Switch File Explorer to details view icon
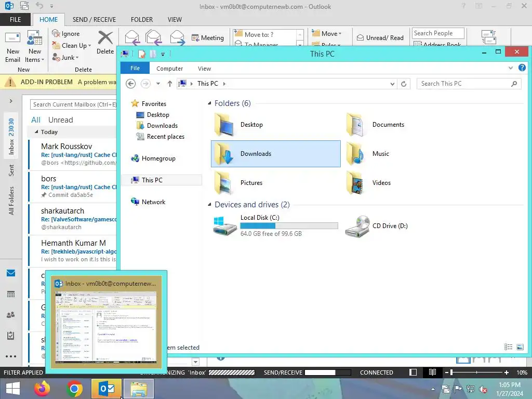The height and width of the screenshot is (399, 532). (x=508, y=347)
